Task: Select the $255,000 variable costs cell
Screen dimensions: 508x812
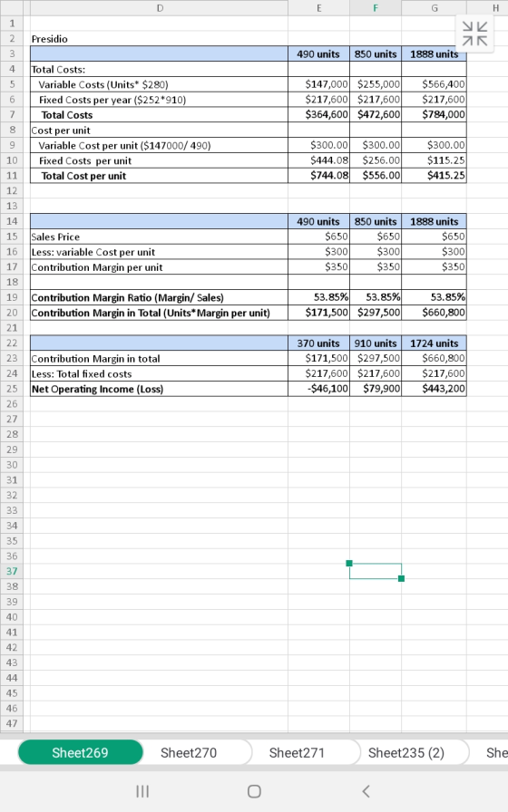Action: 376,84
